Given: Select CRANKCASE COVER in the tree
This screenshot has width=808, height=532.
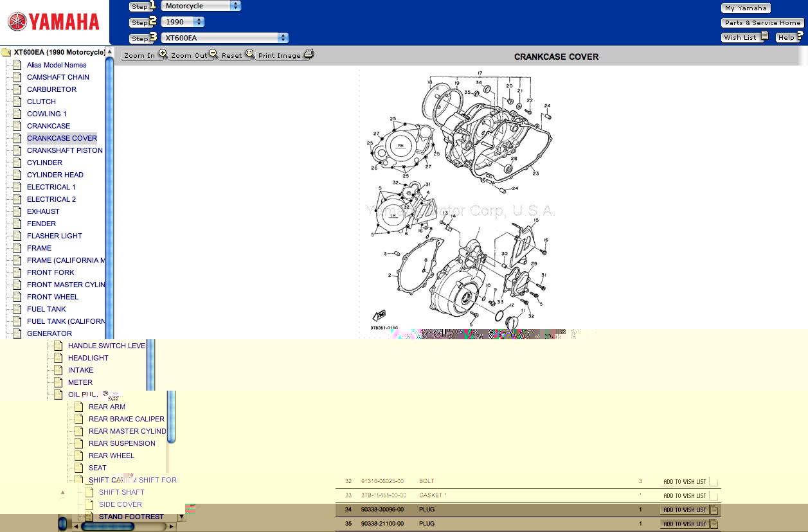Looking at the screenshot, I should (x=62, y=138).
